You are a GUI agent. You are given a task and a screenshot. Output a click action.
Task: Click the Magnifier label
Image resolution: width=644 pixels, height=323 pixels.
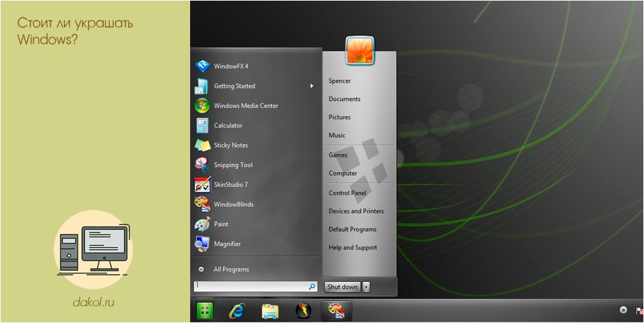point(227,244)
